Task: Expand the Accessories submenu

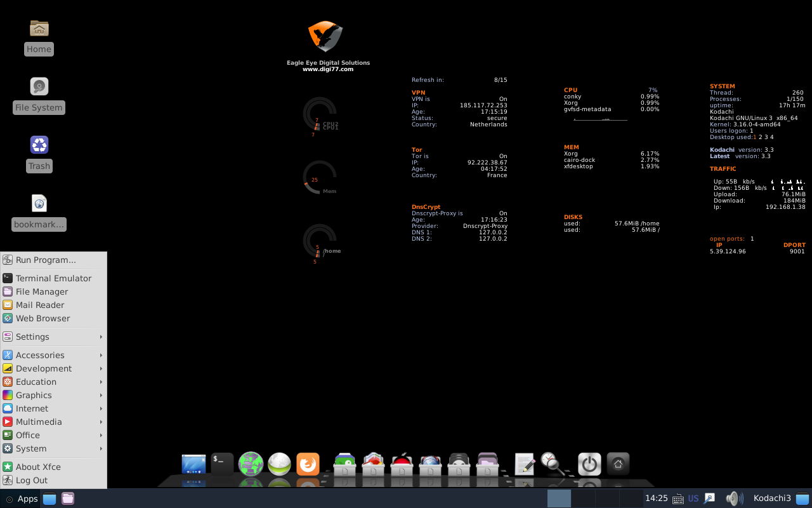Action: 53,355
